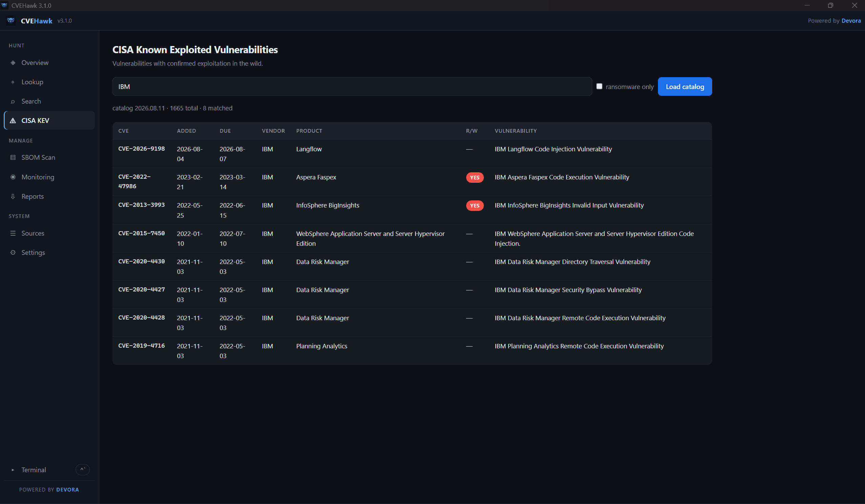
Task: Select CVE-2015-7450 cell
Action: point(141,233)
